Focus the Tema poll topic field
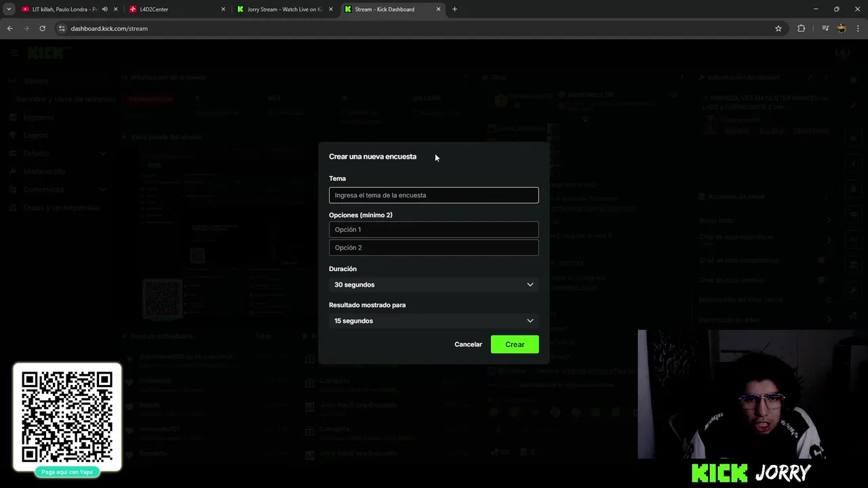 tap(434, 195)
